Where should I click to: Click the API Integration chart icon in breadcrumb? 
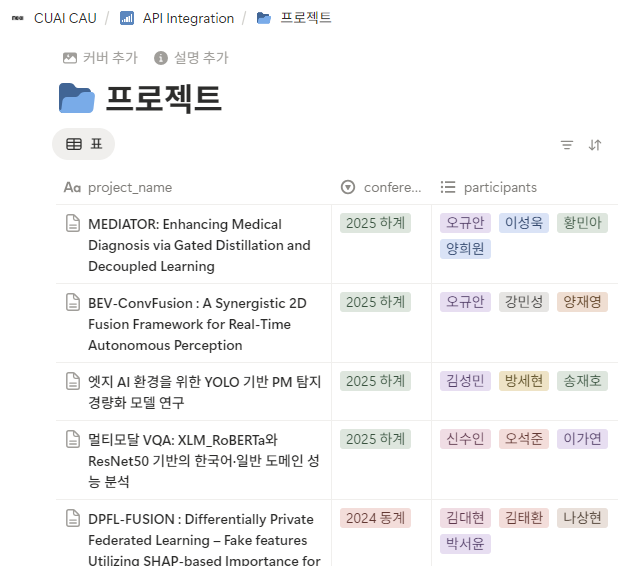tap(127, 18)
